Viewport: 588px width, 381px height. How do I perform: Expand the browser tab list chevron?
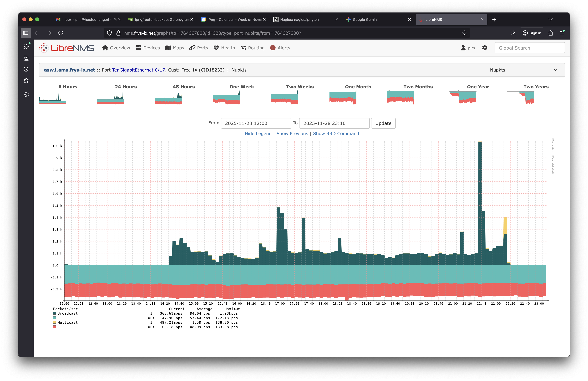(550, 20)
